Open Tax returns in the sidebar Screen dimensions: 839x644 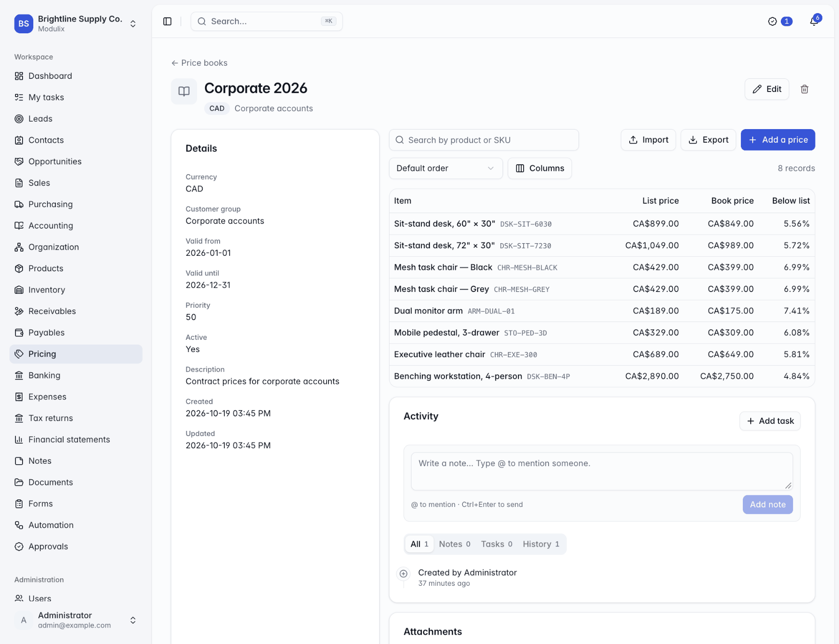click(76, 418)
